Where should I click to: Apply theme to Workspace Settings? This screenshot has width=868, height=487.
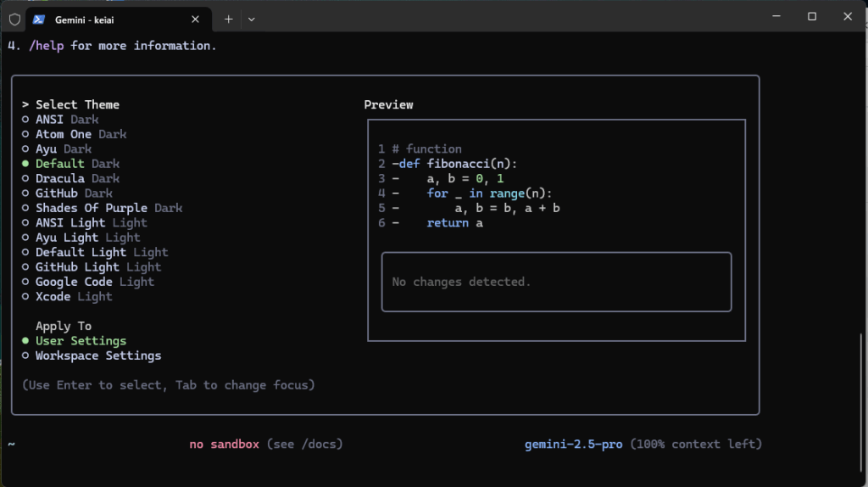coord(92,356)
